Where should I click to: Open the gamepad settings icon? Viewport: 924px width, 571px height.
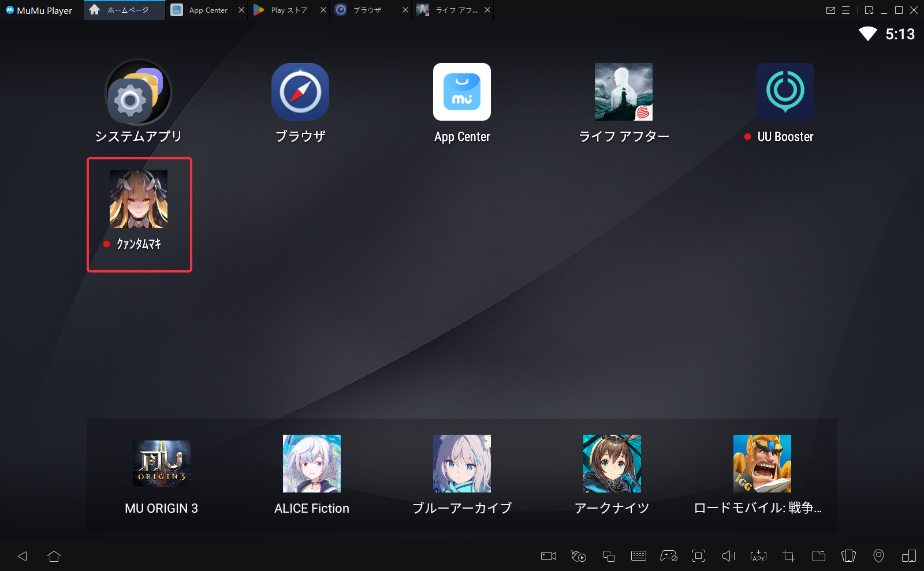[669, 556]
